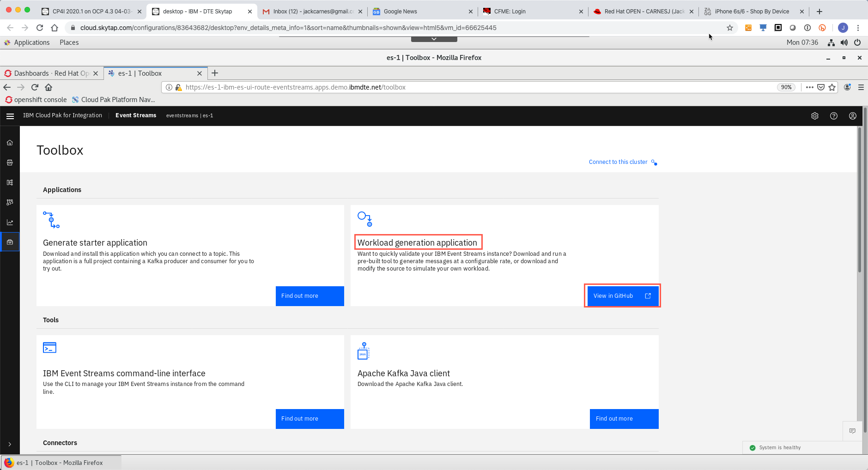Click Find out more for starter application
Viewport: 868px width, 470px height.
click(310, 296)
